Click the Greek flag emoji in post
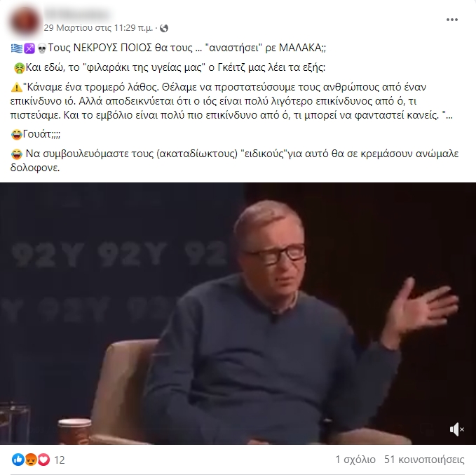The height and width of the screenshot is (475, 476). coord(17,48)
